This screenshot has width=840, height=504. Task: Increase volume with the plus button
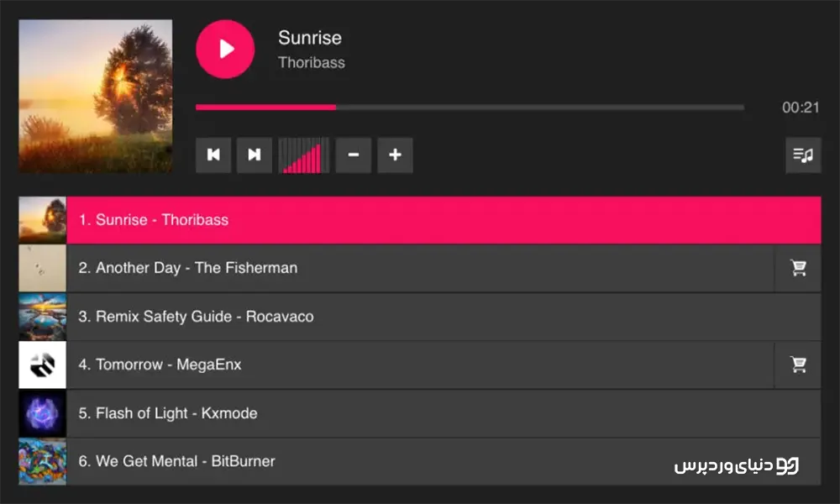(396, 155)
